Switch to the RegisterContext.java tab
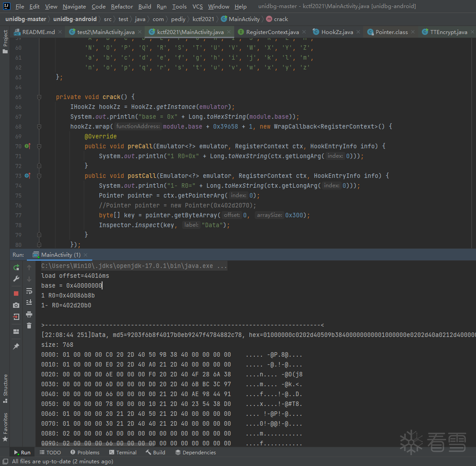The width and height of the screenshot is (476, 466). click(272, 32)
